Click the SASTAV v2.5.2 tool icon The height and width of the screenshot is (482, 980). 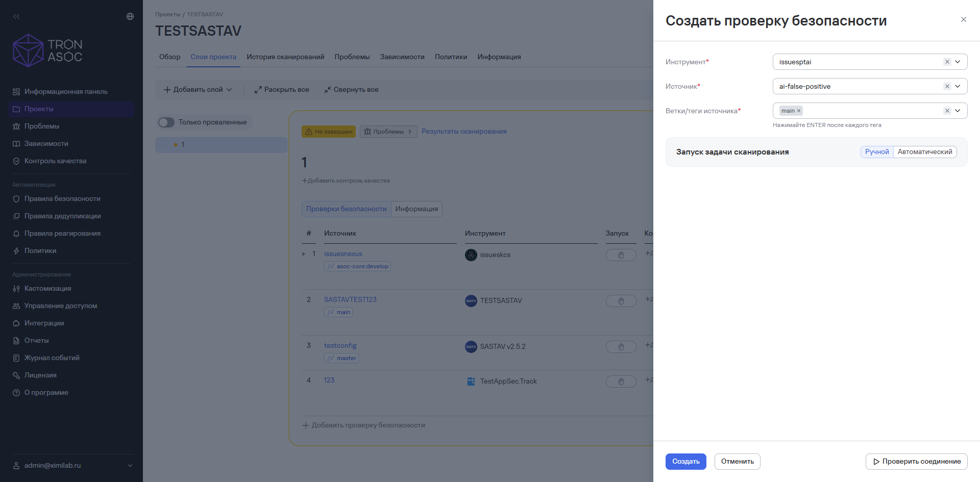[x=471, y=347]
